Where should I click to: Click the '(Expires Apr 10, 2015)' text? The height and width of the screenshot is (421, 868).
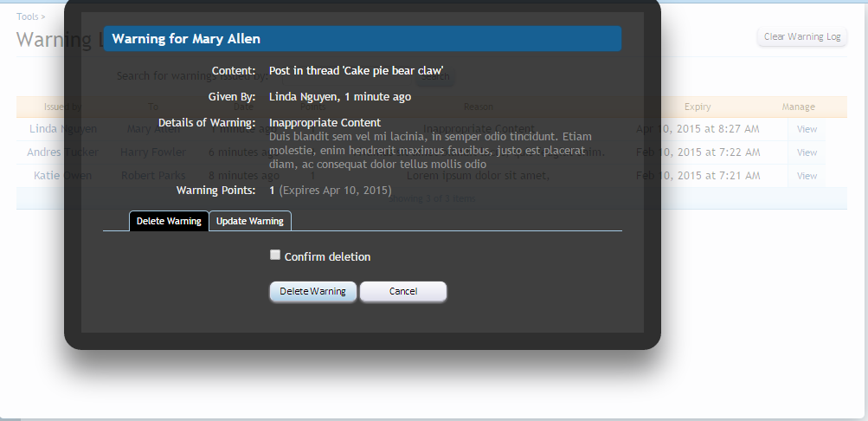pos(336,191)
